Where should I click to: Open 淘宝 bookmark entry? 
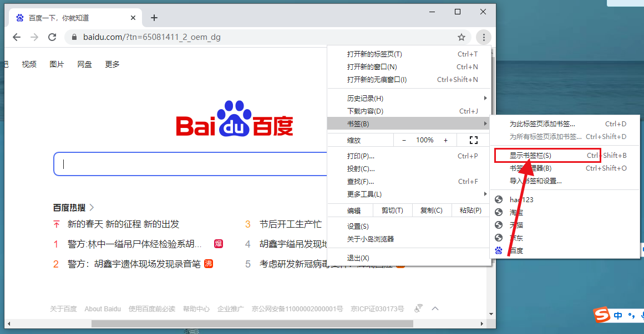click(x=565, y=213)
